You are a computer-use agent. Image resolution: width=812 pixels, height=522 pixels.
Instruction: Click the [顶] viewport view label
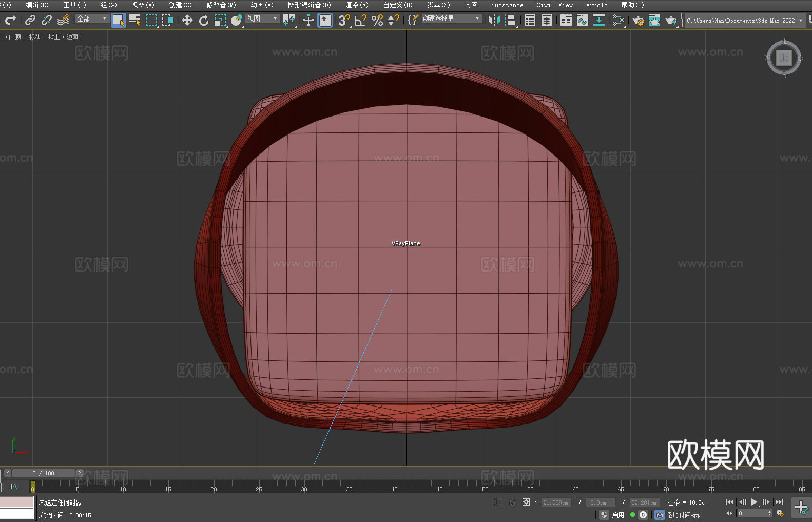pos(19,37)
